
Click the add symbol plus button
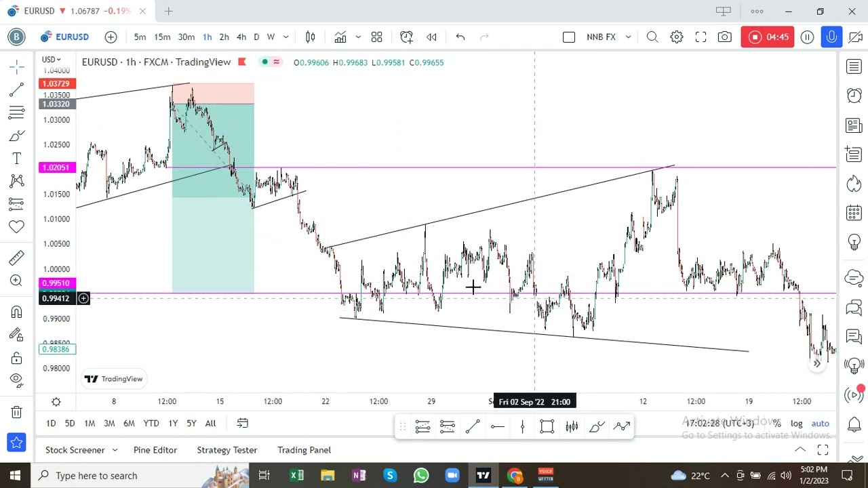pos(111,37)
